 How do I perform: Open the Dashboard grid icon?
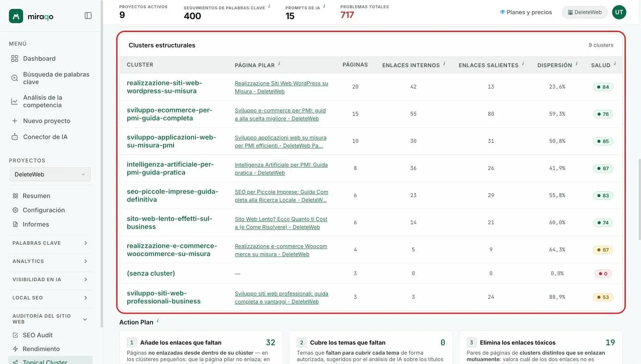click(15, 59)
